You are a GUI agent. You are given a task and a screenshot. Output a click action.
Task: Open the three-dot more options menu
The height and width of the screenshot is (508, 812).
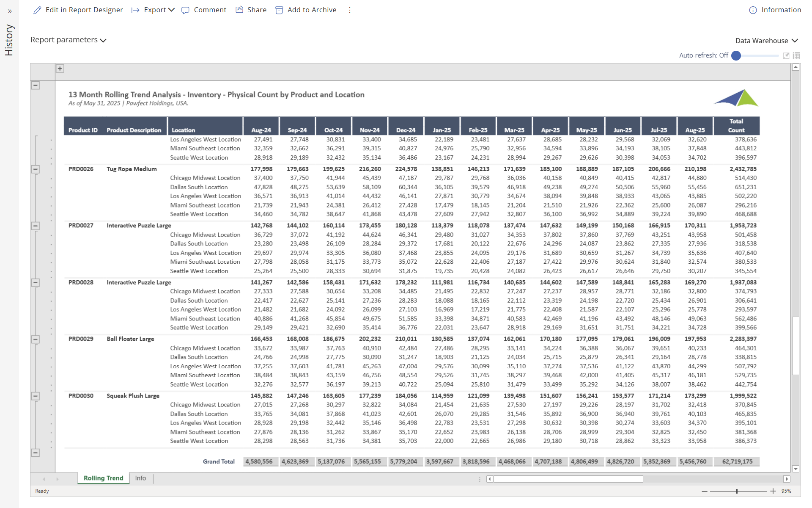tap(350, 10)
